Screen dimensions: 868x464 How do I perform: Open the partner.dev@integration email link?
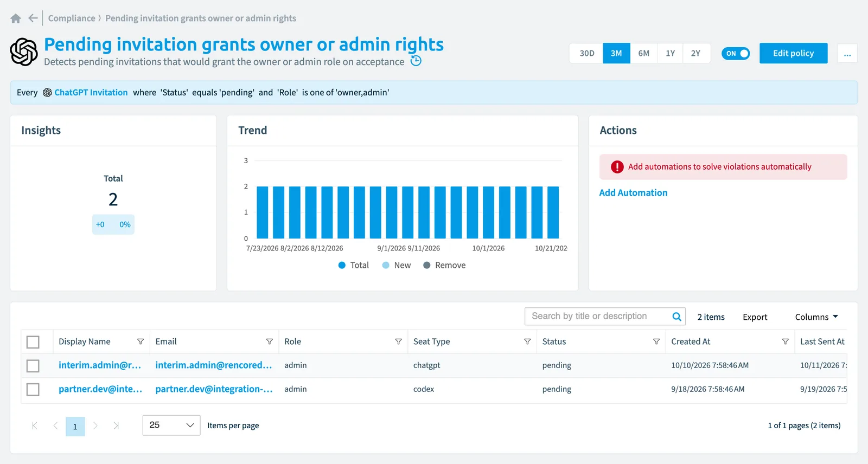click(x=214, y=389)
